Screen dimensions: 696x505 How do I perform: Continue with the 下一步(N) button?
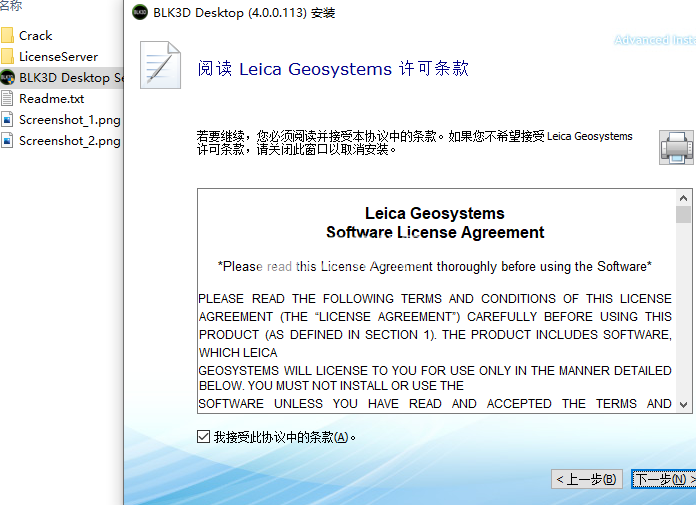664,479
